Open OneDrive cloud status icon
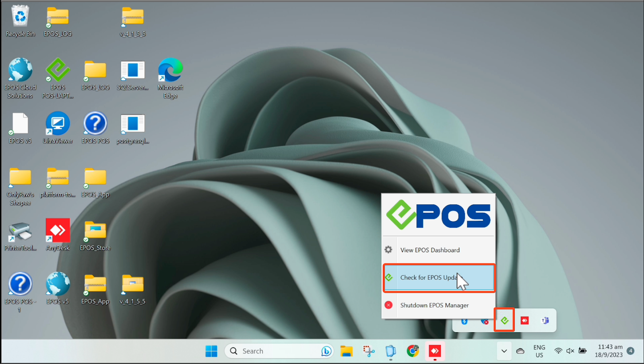Viewport: 644px width, 364px height. 520,351
